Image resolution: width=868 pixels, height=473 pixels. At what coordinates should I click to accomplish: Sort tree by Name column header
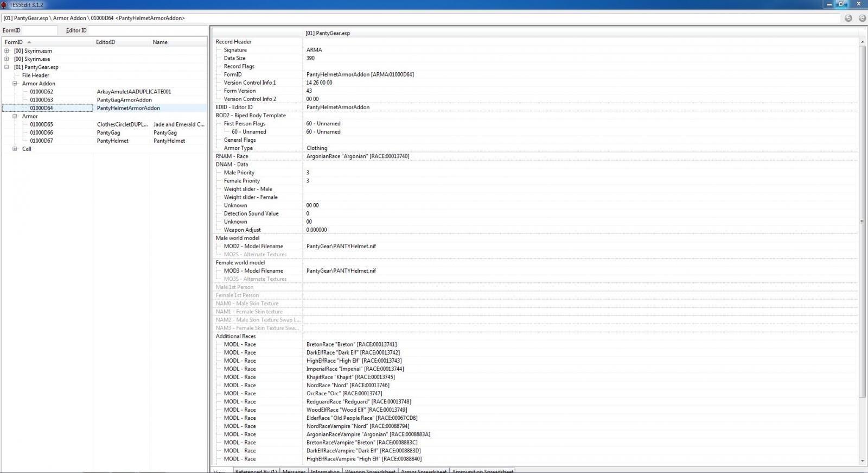(178, 42)
